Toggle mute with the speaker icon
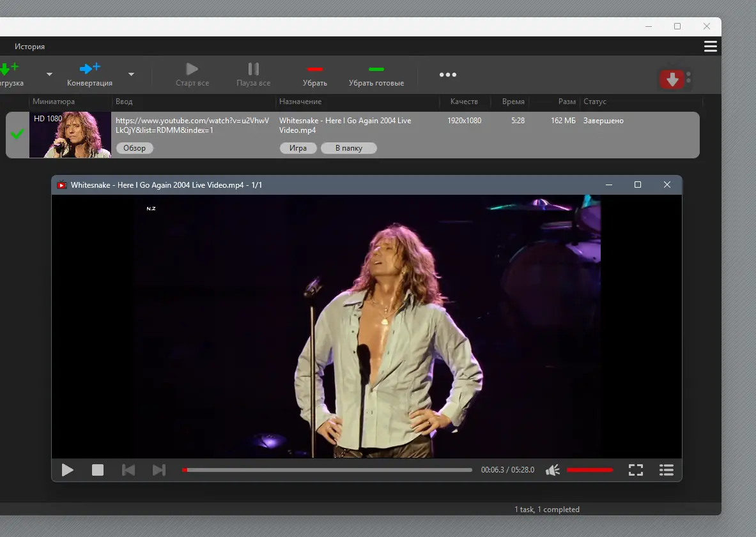Screen dimensions: 756x537 (553, 471)
